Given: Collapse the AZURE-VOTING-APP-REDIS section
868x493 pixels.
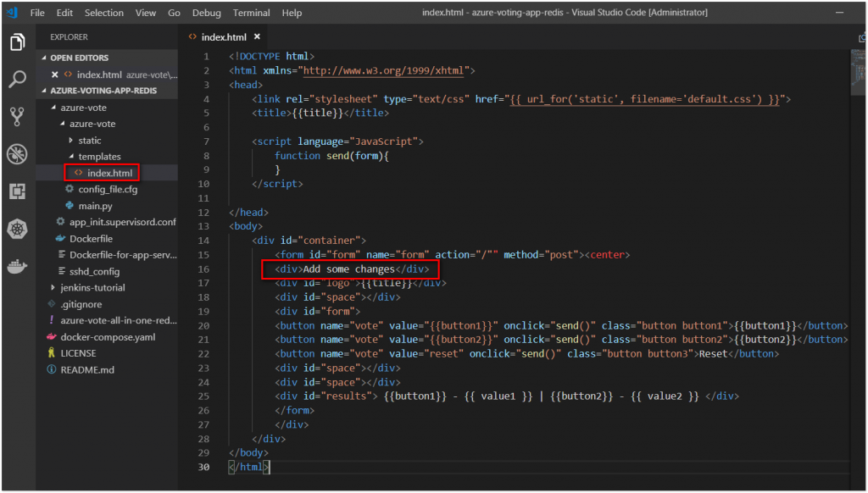Looking at the screenshot, I should pos(44,90).
